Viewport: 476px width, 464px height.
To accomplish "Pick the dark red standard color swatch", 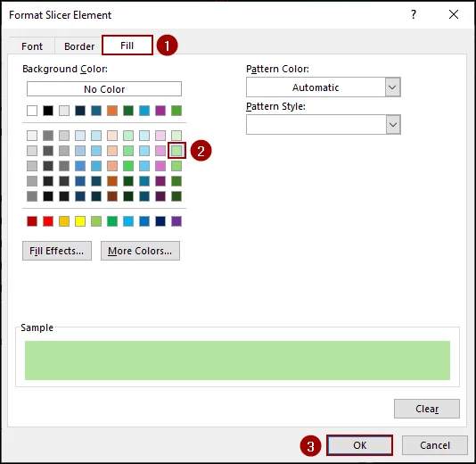I will coord(32,221).
